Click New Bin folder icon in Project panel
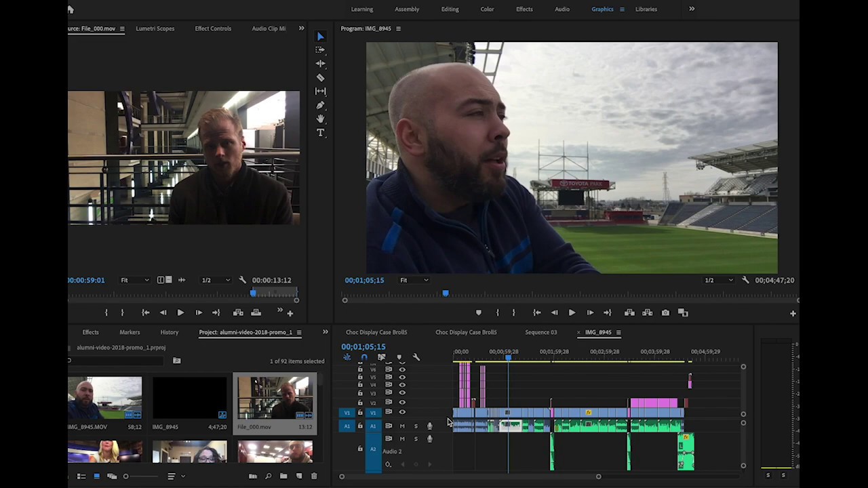868x488 pixels. 283,476
